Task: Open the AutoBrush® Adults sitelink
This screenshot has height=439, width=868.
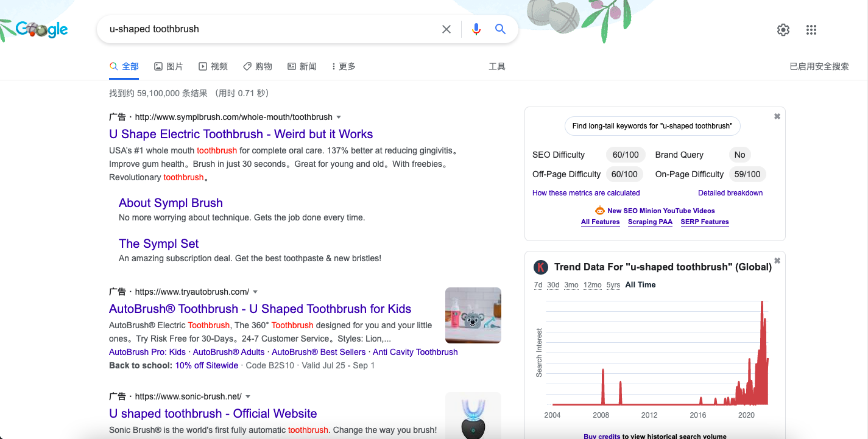Action: tap(229, 352)
